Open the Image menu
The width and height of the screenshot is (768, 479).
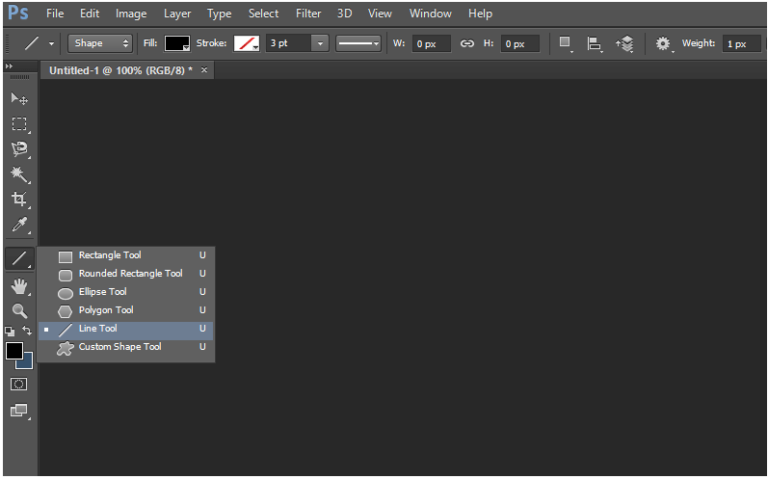tap(131, 14)
